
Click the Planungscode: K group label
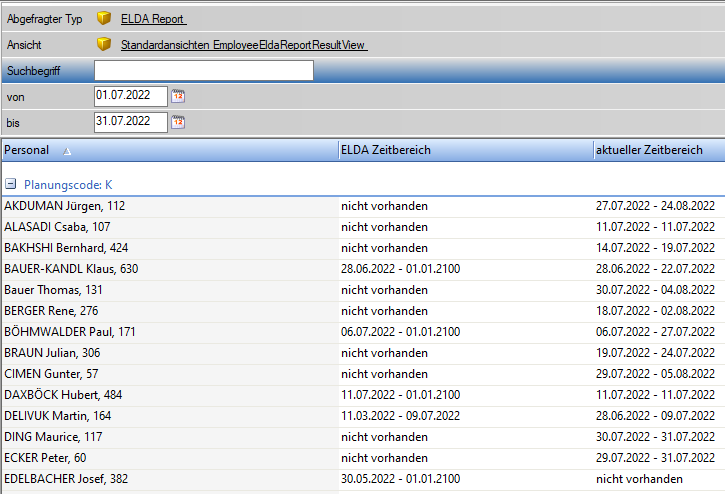(67, 184)
